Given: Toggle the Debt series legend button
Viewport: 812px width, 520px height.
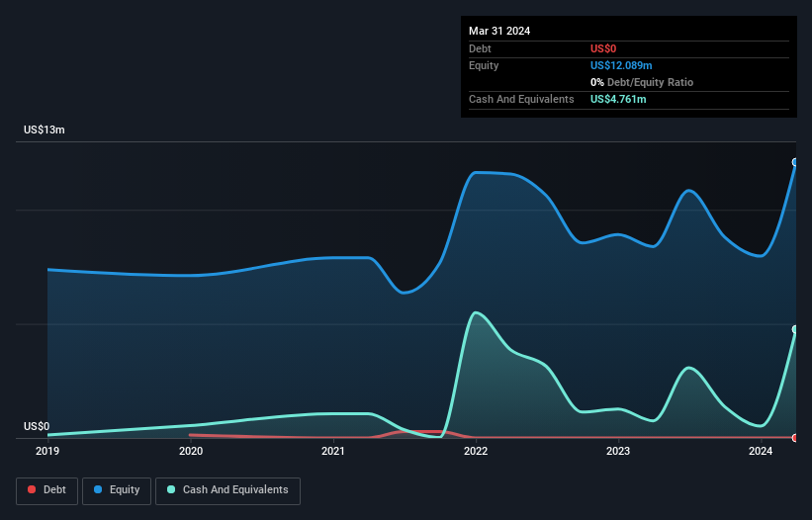Looking at the screenshot, I should click(46, 490).
